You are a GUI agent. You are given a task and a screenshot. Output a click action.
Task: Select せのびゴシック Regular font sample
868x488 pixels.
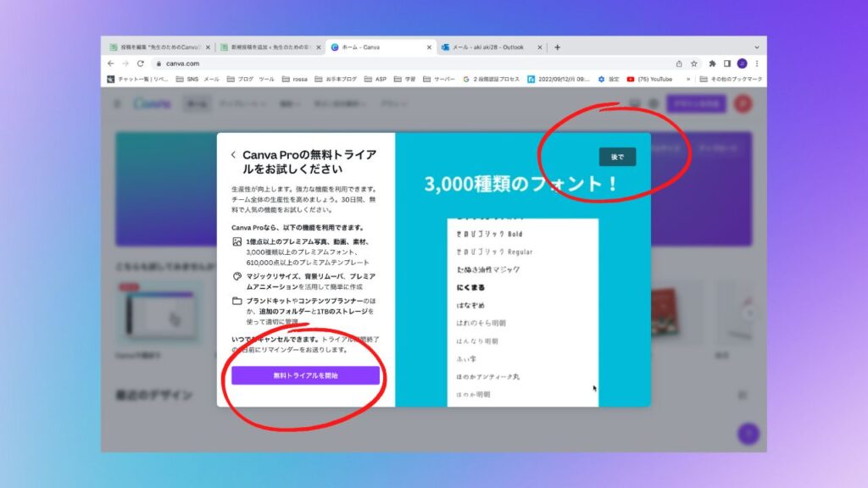(494, 252)
